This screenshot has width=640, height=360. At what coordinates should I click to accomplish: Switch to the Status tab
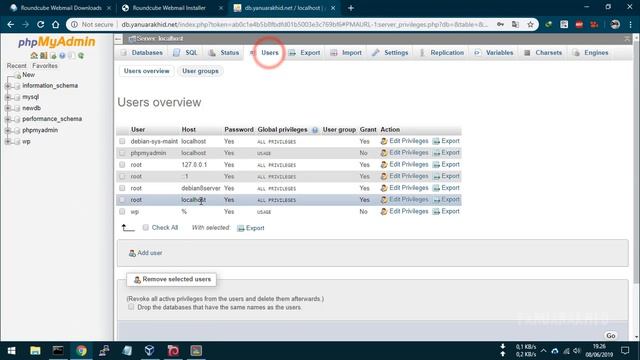click(x=224, y=53)
